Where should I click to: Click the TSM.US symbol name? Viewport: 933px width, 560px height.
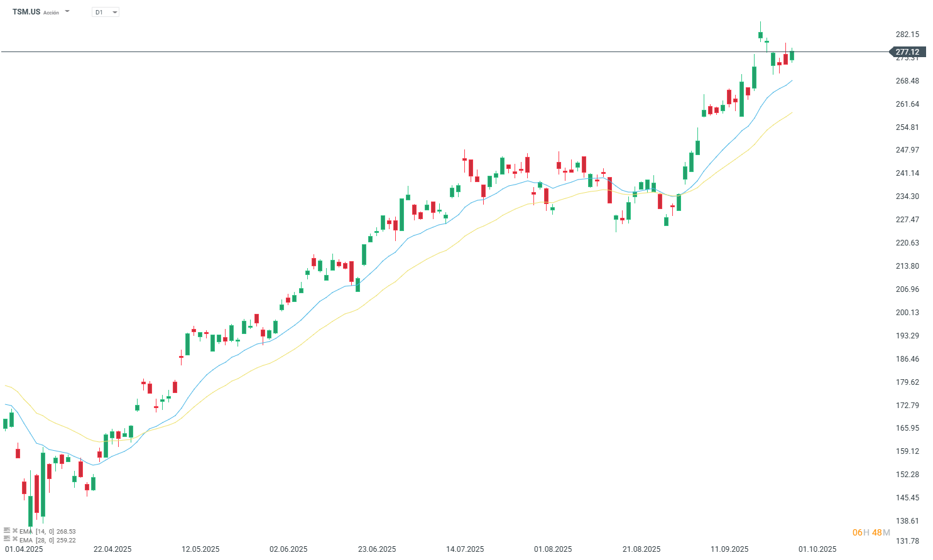[x=26, y=12]
